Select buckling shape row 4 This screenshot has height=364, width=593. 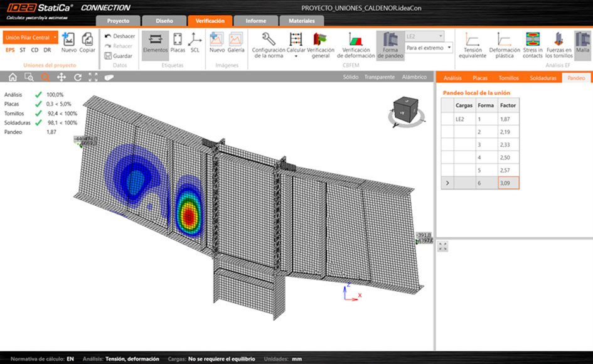point(480,158)
